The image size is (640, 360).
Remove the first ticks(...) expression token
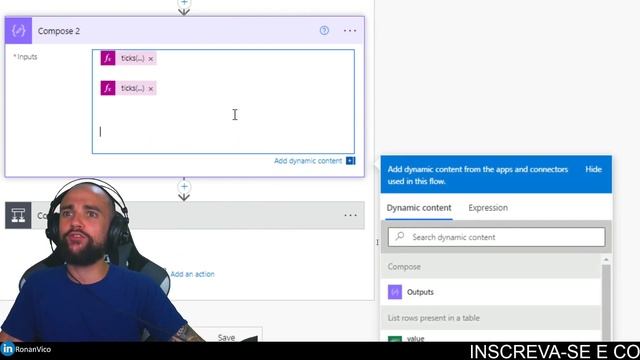click(x=151, y=59)
